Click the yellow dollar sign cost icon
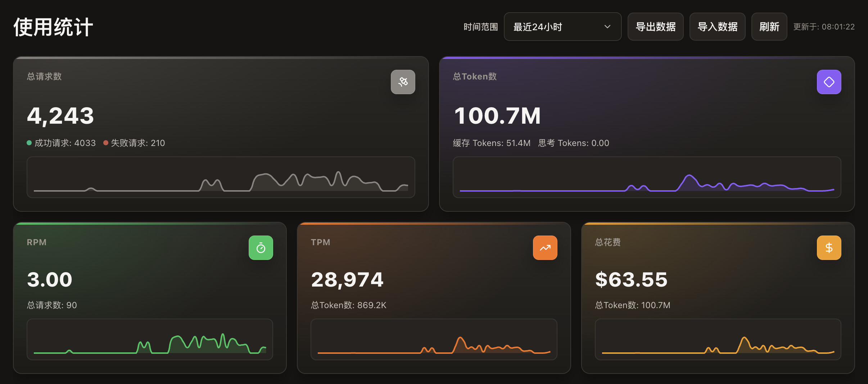The height and width of the screenshot is (384, 868). (828, 248)
